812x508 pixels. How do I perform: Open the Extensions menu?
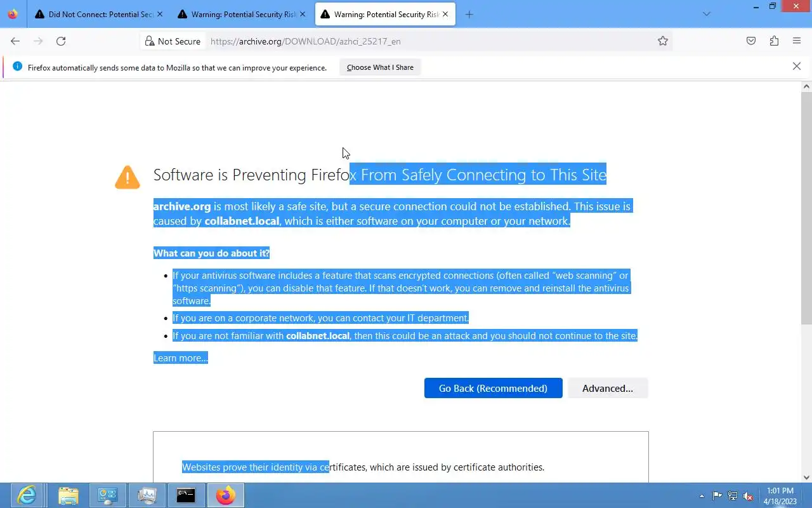pyautogui.click(x=774, y=41)
